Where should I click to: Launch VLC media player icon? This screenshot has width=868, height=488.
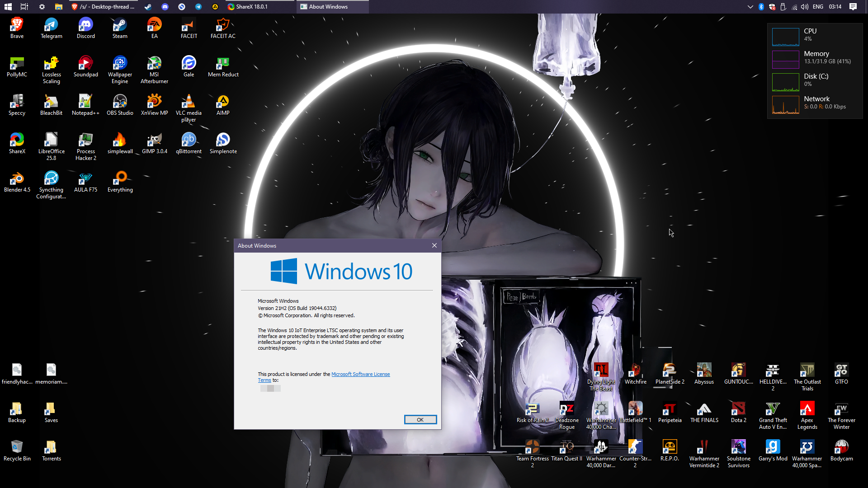click(189, 102)
